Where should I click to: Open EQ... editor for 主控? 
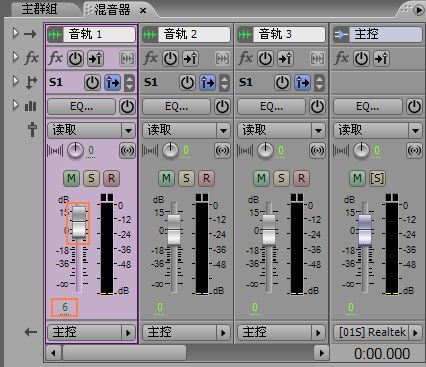click(x=368, y=107)
